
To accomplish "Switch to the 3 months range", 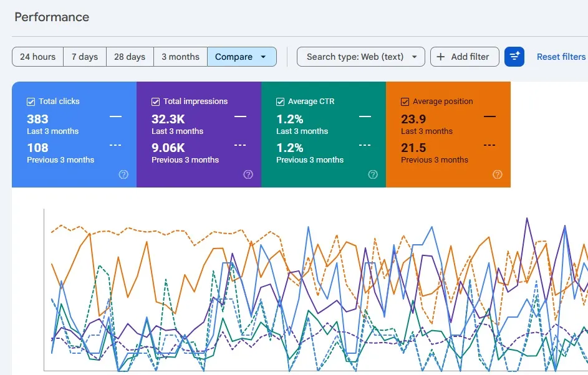I will click(180, 57).
